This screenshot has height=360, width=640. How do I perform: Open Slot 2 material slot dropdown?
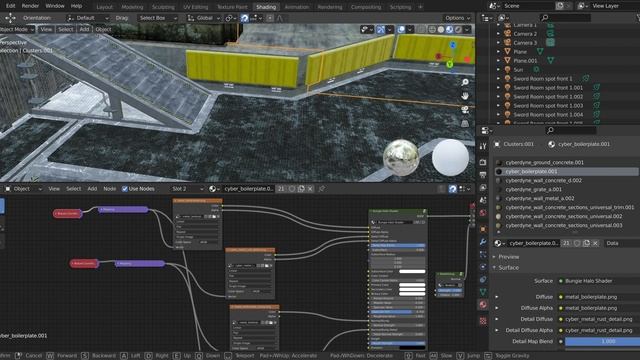pos(187,189)
